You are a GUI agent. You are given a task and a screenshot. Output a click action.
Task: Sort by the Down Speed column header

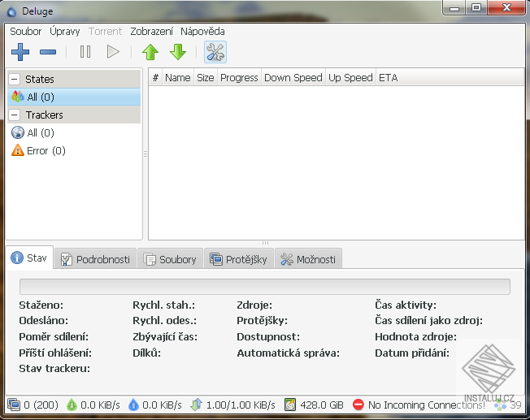(293, 77)
